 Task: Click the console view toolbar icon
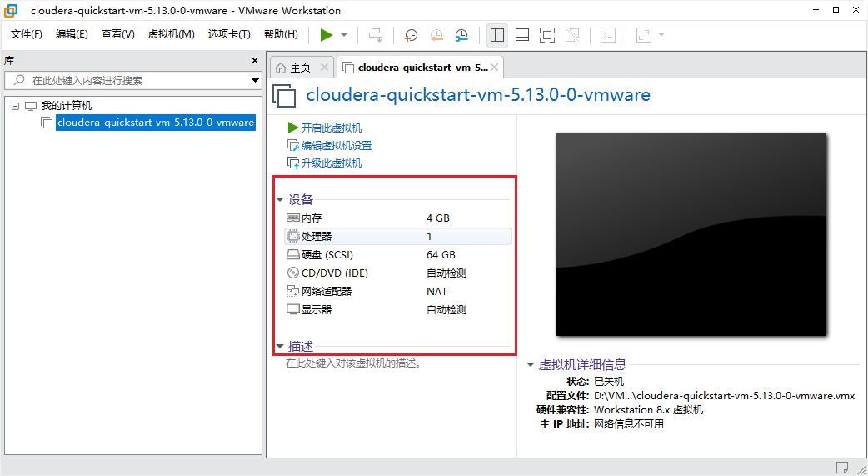(x=608, y=35)
